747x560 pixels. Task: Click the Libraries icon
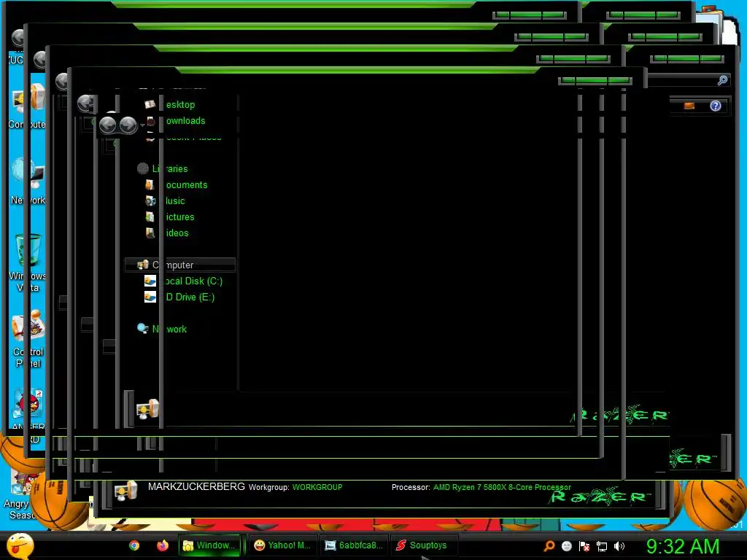coord(142,168)
